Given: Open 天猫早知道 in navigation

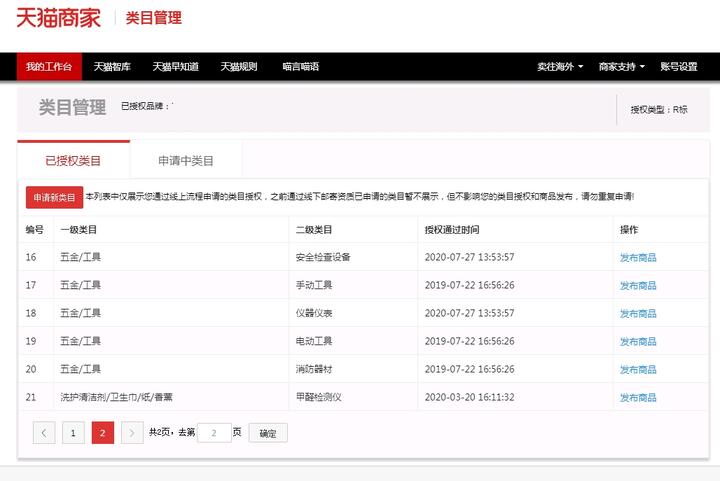Looking at the screenshot, I should 175,67.
